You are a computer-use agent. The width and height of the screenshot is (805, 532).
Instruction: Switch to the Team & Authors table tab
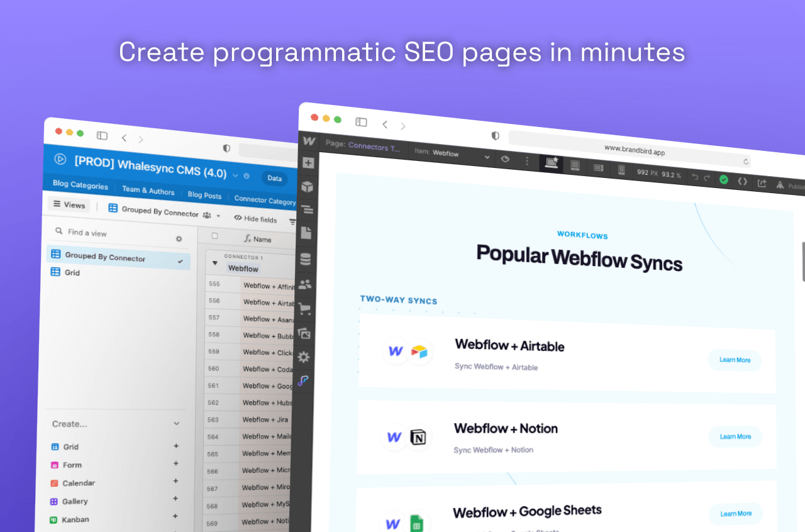[x=148, y=190]
